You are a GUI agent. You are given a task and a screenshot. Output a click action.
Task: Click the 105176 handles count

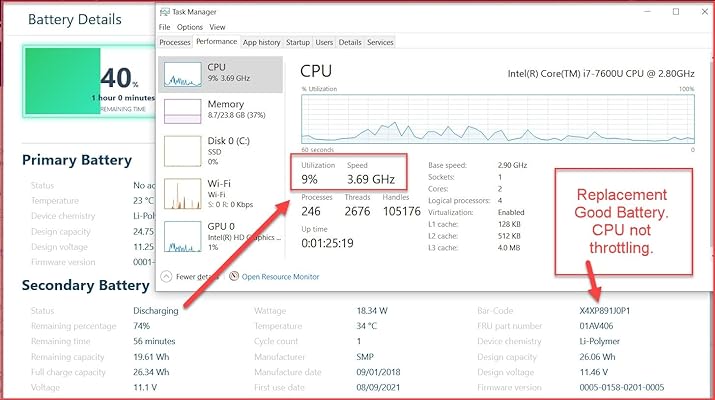point(401,211)
